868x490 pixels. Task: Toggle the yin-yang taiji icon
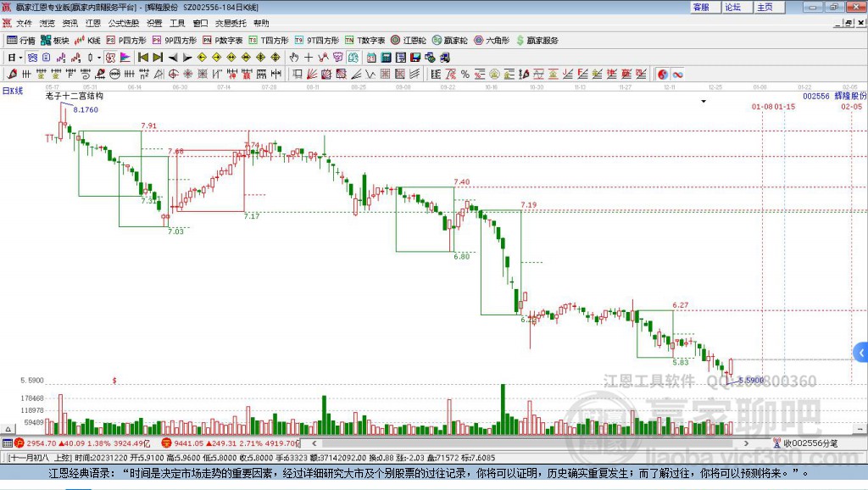[x=663, y=75]
